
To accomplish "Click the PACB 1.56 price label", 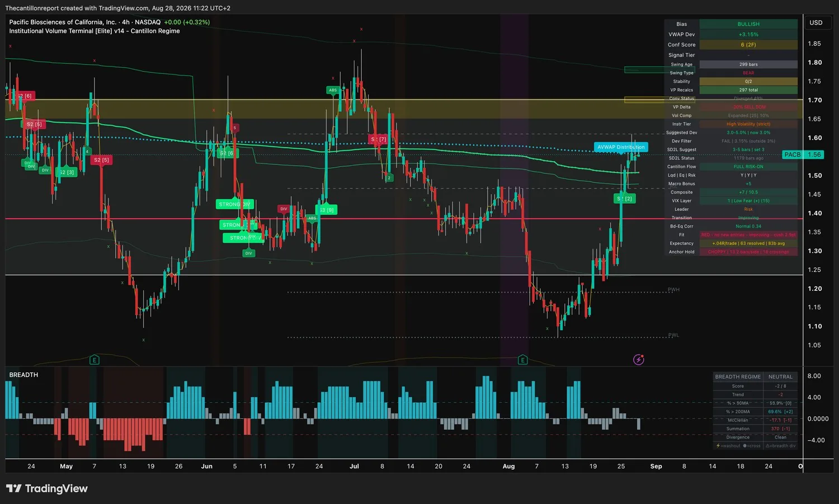I will (x=803, y=154).
